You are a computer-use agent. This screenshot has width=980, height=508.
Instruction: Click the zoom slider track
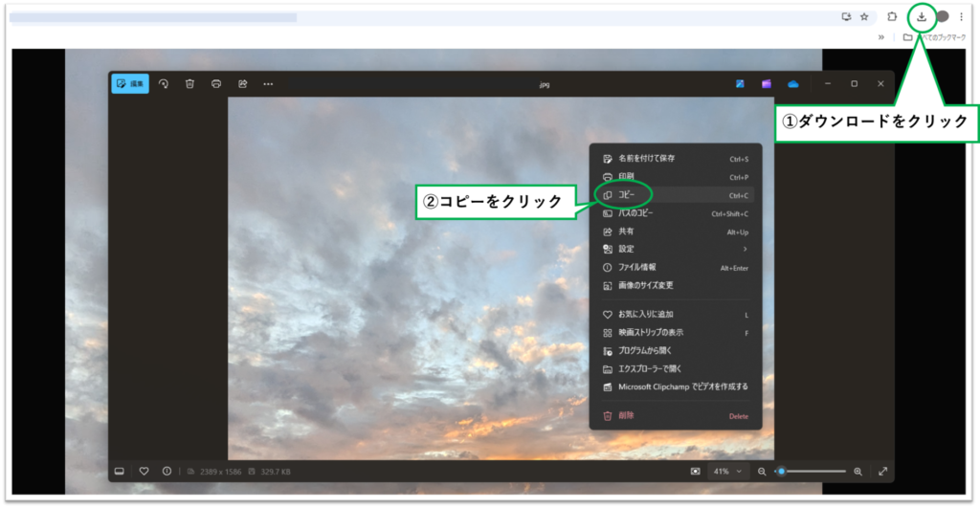(x=813, y=471)
